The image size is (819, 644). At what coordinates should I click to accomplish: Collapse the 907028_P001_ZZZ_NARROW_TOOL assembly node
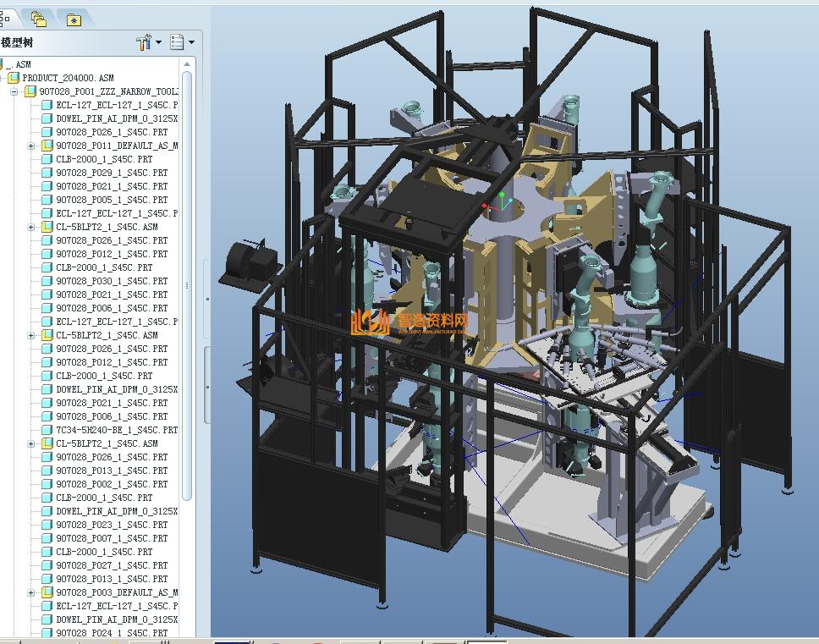point(14,91)
